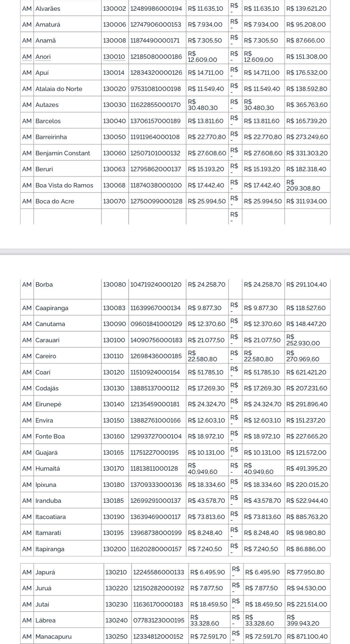This screenshot has height=644, width=350.
Task: Click Autazes total R$ 365.763,60
Action: [x=307, y=105]
